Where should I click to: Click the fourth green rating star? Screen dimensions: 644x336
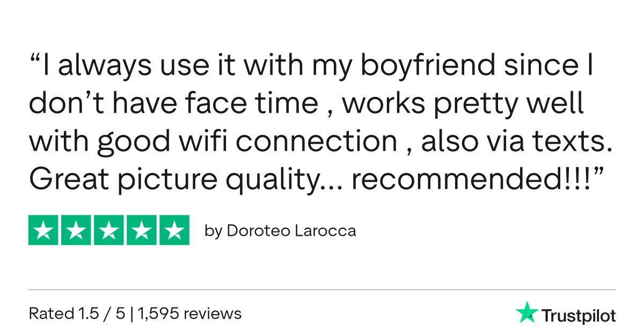tap(141, 230)
